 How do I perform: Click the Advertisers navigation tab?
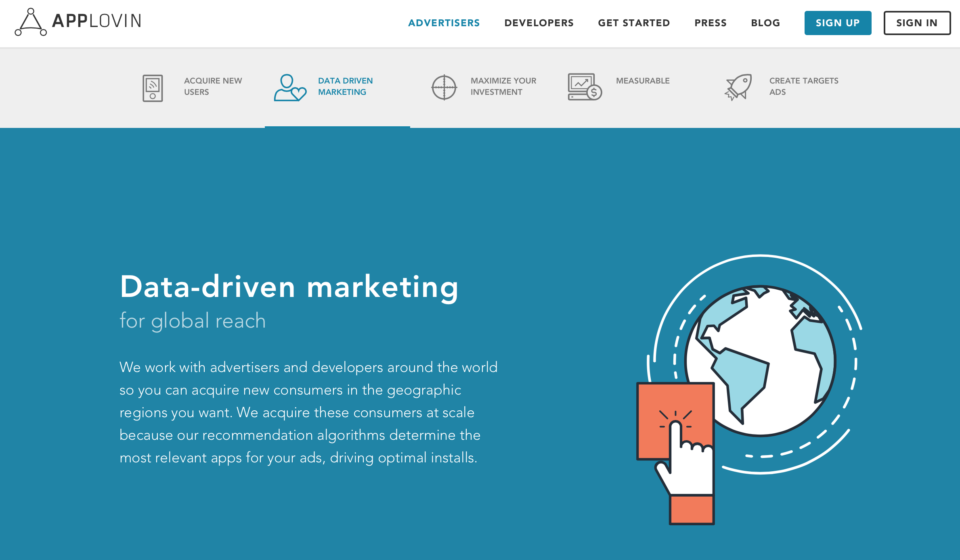(443, 23)
